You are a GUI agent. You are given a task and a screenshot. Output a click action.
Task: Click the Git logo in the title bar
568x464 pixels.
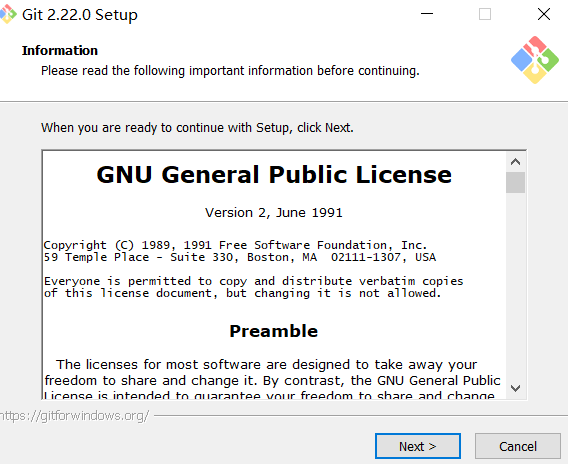click(x=8, y=14)
